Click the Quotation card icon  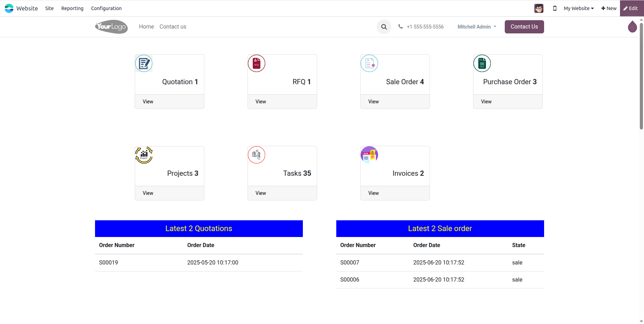[144, 63]
